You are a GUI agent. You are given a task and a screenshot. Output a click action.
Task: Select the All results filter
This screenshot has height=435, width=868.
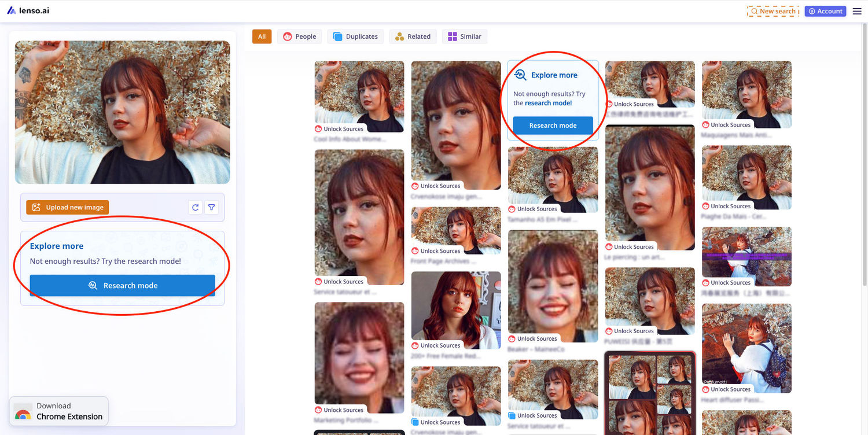(262, 36)
